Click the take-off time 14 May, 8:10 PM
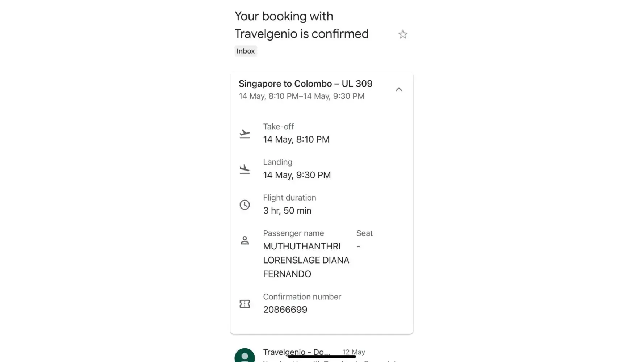 pyautogui.click(x=296, y=139)
